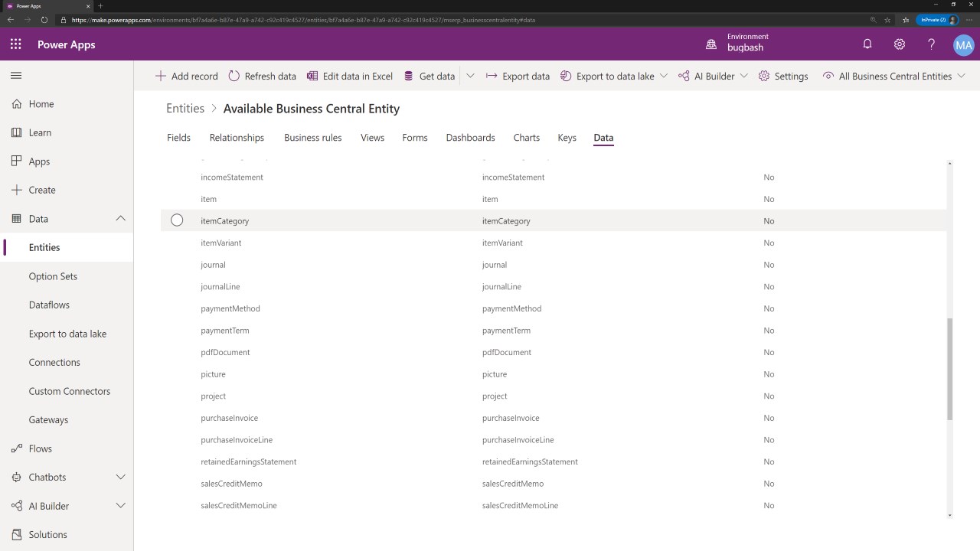
Task: Click the Data table icon
Action: 16,219
